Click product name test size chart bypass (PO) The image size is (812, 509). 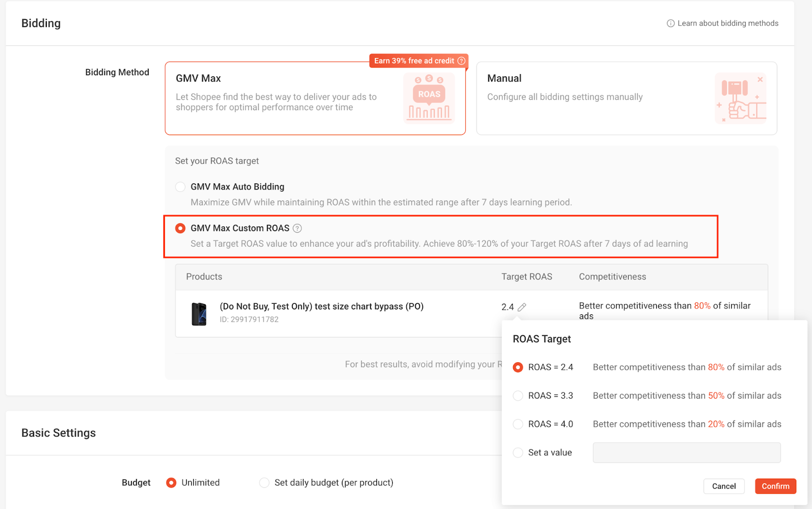point(322,306)
